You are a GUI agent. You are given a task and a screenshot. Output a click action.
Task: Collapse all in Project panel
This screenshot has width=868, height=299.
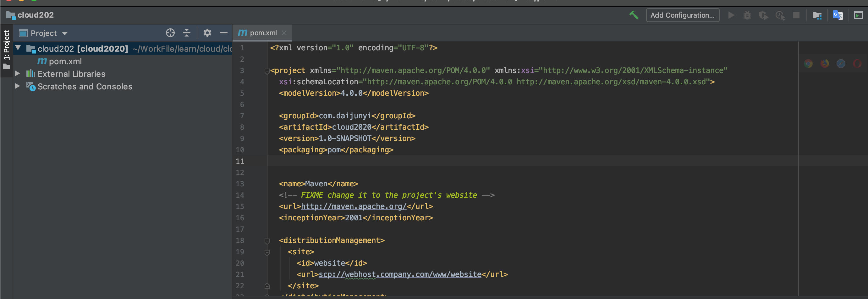(187, 33)
